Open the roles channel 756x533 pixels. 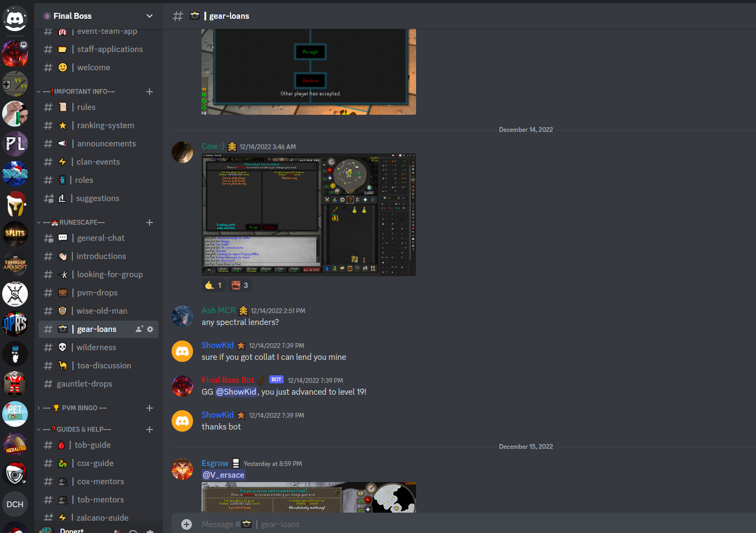tap(99, 180)
